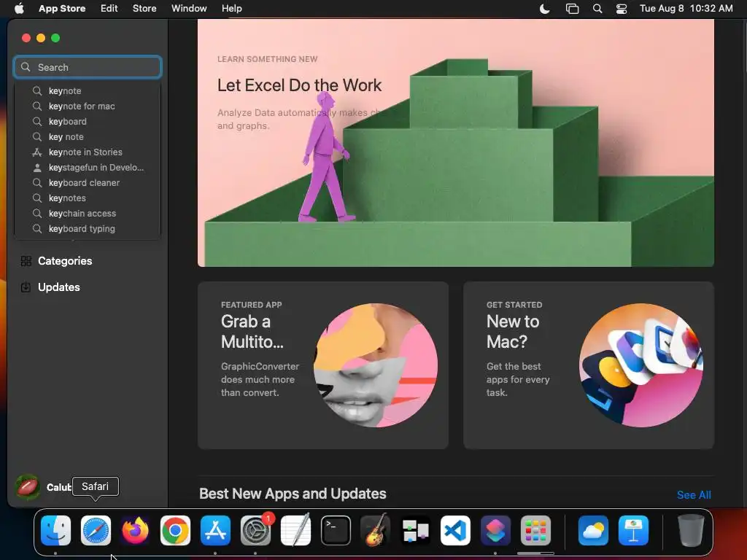Open Shortcuts app from the Dock
Image resolution: width=747 pixels, height=560 pixels.
point(495,530)
